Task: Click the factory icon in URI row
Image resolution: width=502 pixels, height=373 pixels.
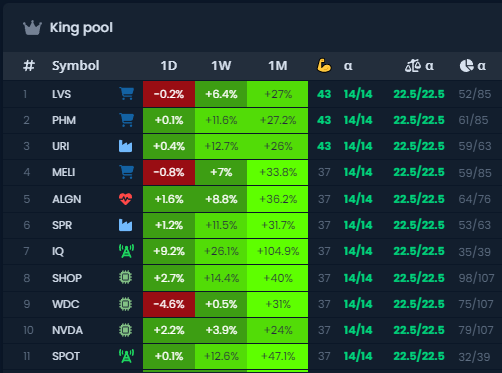Action: click(126, 146)
